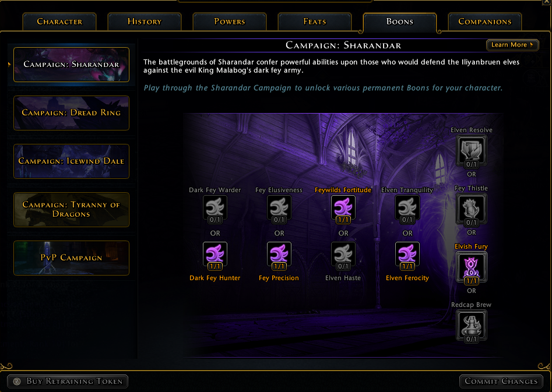Switch to the Companions tab
The image size is (552, 392).
pyautogui.click(x=485, y=22)
